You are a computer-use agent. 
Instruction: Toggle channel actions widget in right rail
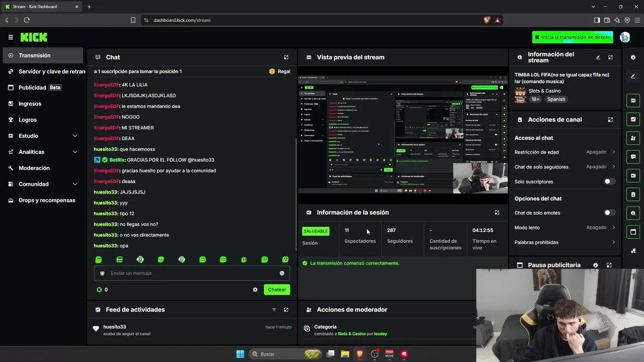pos(633,194)
